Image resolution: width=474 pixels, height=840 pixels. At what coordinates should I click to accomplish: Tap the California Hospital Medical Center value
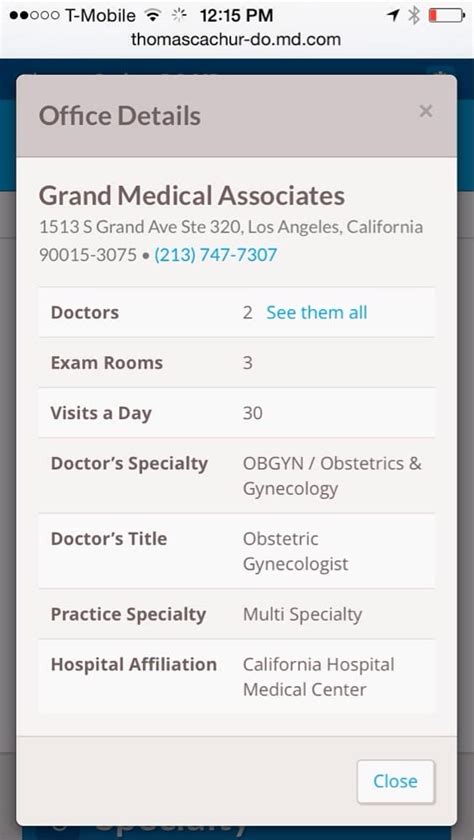[x=319, y=677]
